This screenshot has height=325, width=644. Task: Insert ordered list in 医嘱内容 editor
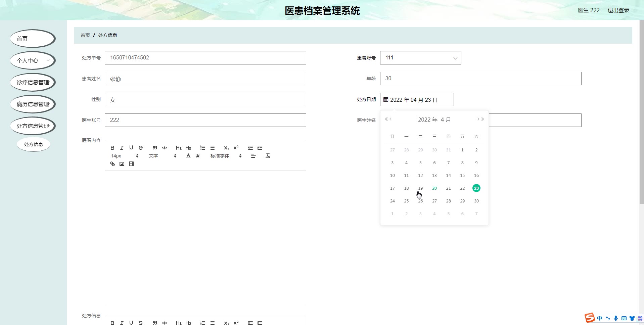pos(202,148)
